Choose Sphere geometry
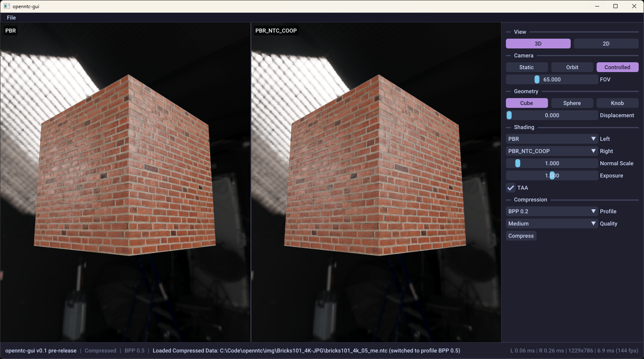644x359 pixels. (572, 103)
